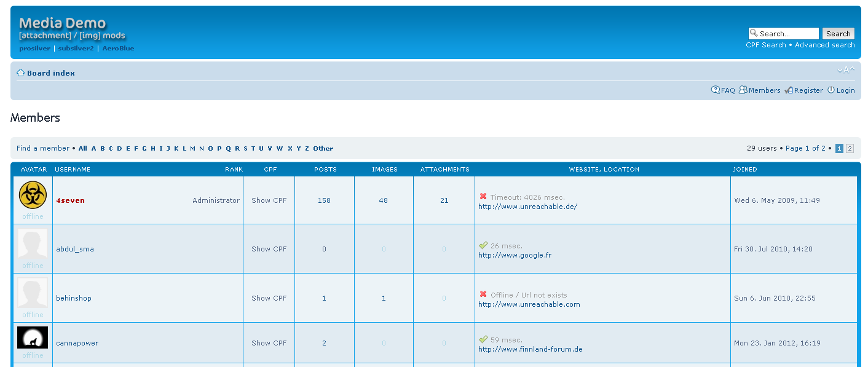Show CPF for user abdul_sma
Viewport: 868px width, 367px height.
(x=269, y=249)
